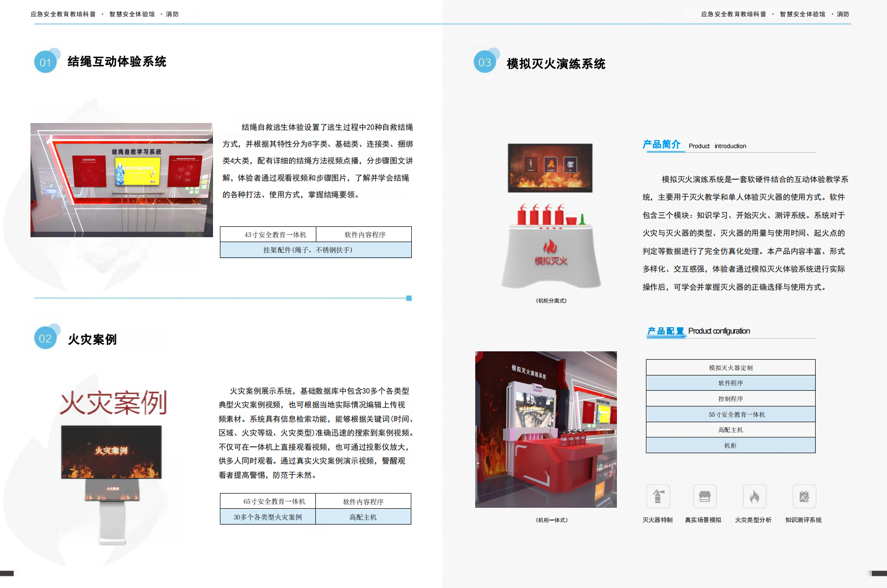Click the blue 02 circle badge

(46, 339)
